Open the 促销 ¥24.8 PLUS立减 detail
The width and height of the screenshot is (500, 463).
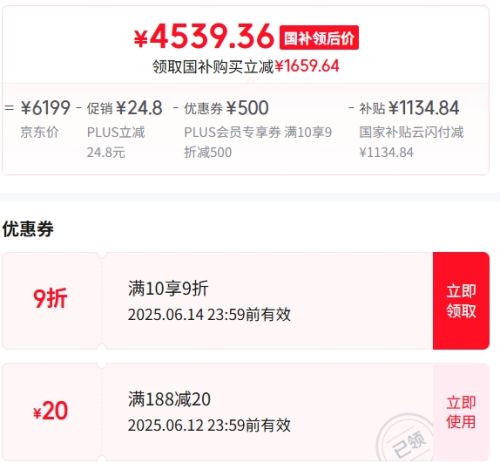pyautogui.click(x=125, y=108)
